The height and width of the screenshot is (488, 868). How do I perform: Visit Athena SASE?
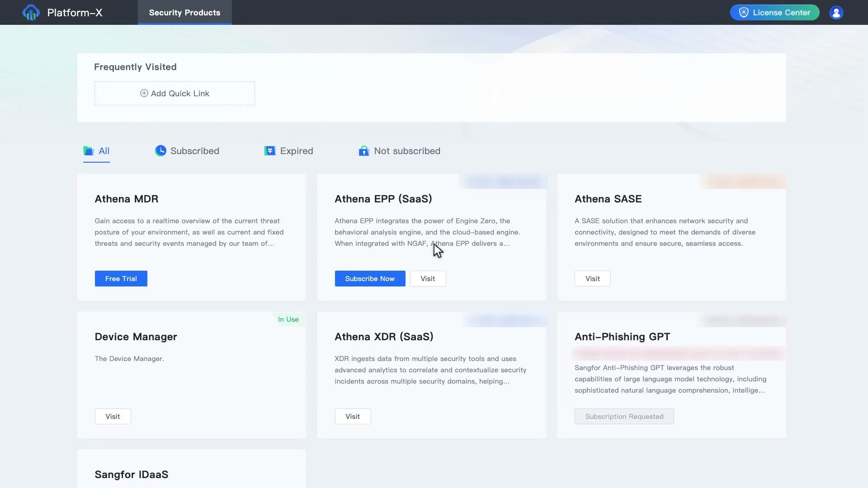tap(592, 279)
